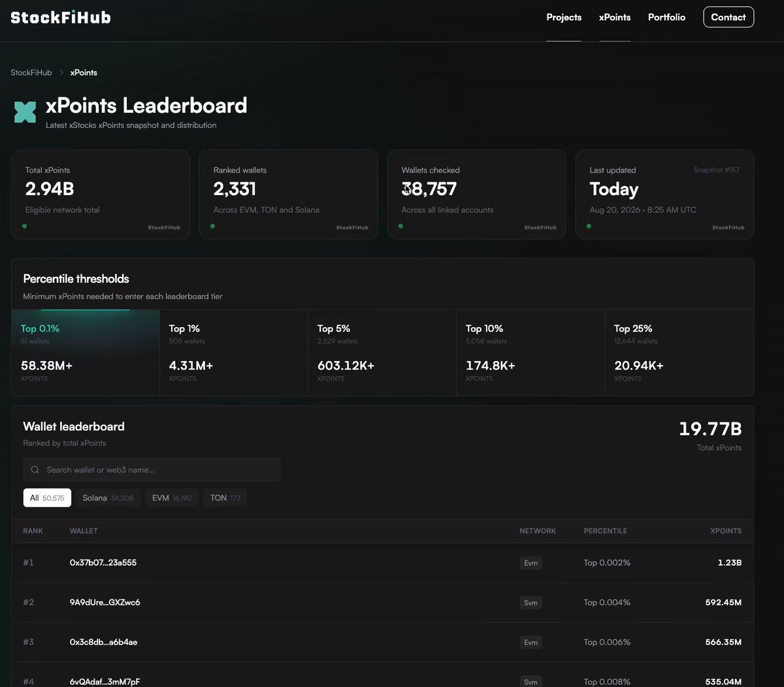Click the WALLET column header

point(84,531)
